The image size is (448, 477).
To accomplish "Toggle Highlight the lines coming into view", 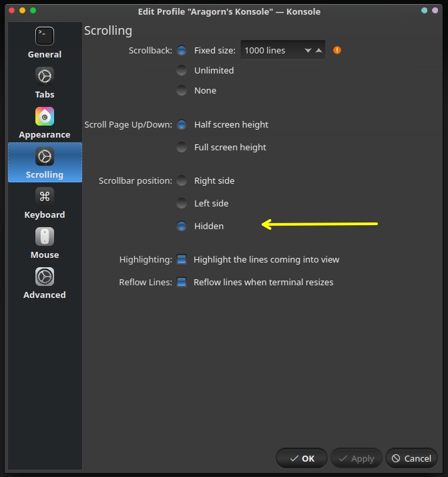I will click(x=182, y=259).
